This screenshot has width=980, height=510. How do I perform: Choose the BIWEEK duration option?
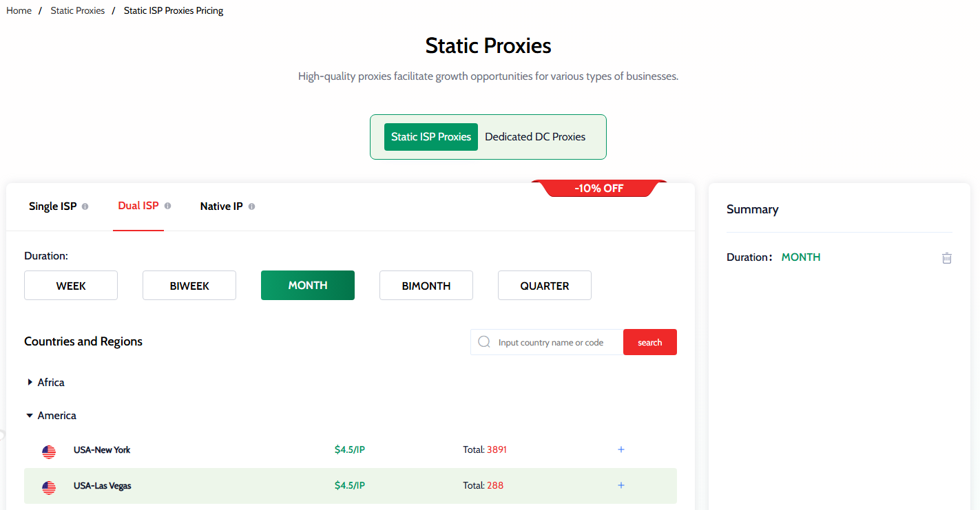[x=189, y=286]
